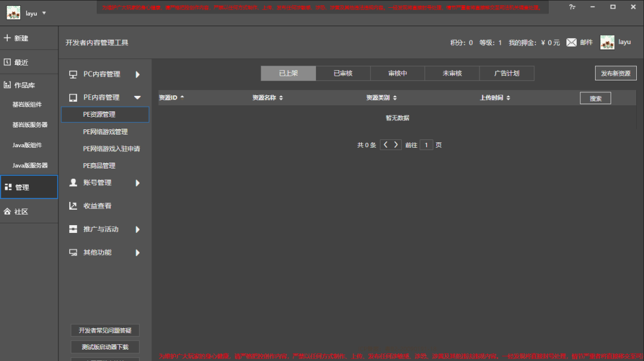Click the 其他功能 monitor icon

pos(73,253)
